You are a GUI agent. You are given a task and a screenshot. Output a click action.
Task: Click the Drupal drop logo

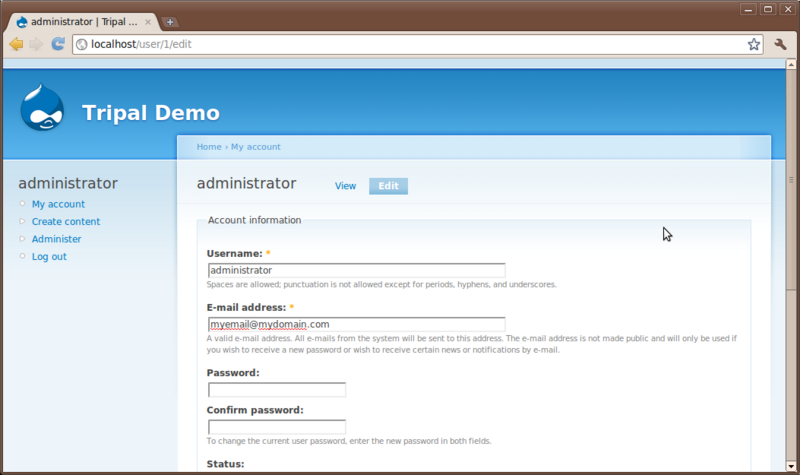pos(42,107)
